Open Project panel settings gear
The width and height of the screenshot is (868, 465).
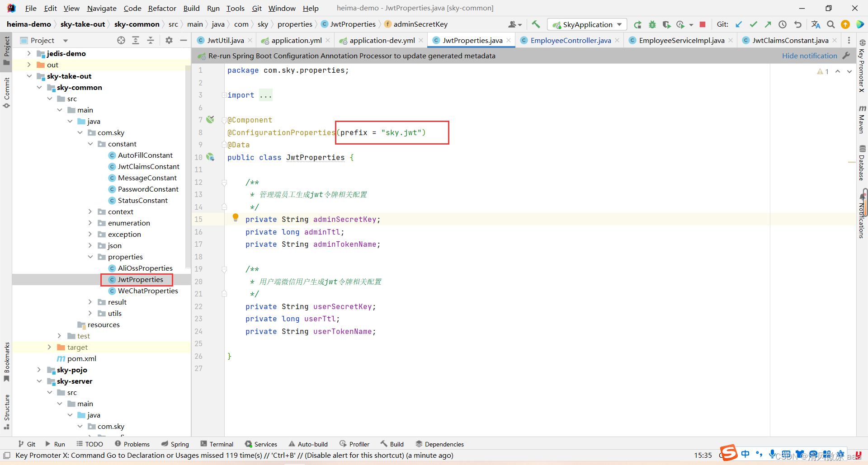pos(169,40)
